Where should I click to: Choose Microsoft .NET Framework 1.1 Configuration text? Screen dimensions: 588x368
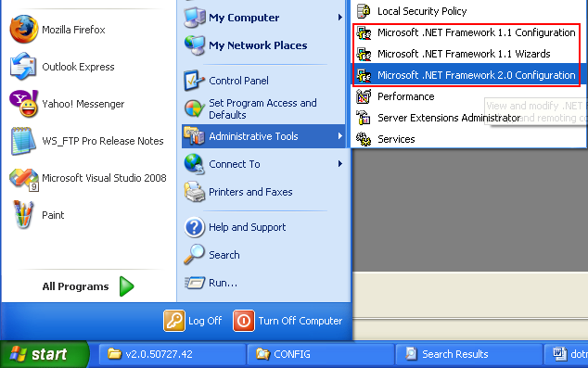tap(477, 32)
